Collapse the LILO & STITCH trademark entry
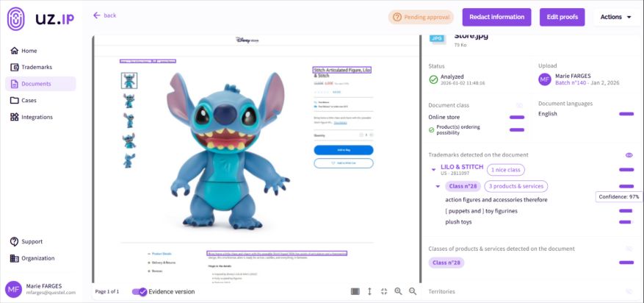Viewport: 644px width, 303px height. point(433,170)
